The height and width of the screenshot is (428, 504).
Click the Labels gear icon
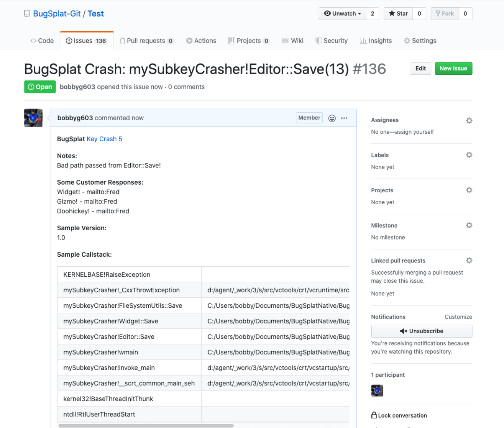point(469,155)
